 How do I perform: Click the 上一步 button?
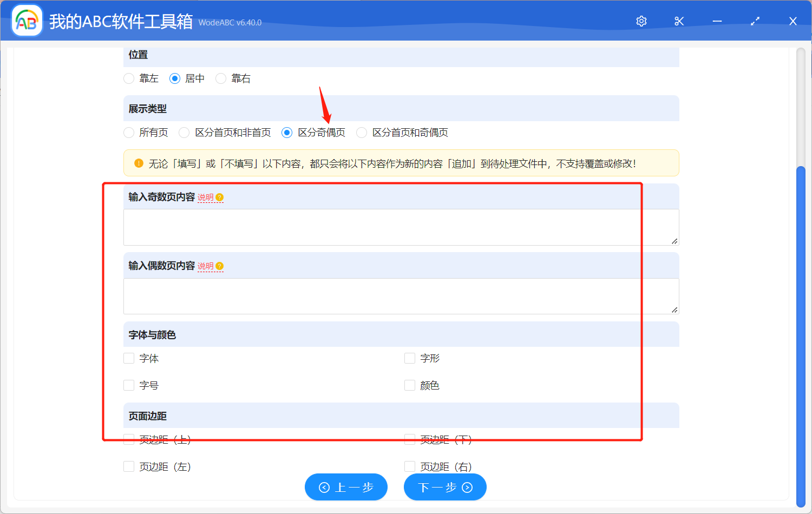(346, 487)
